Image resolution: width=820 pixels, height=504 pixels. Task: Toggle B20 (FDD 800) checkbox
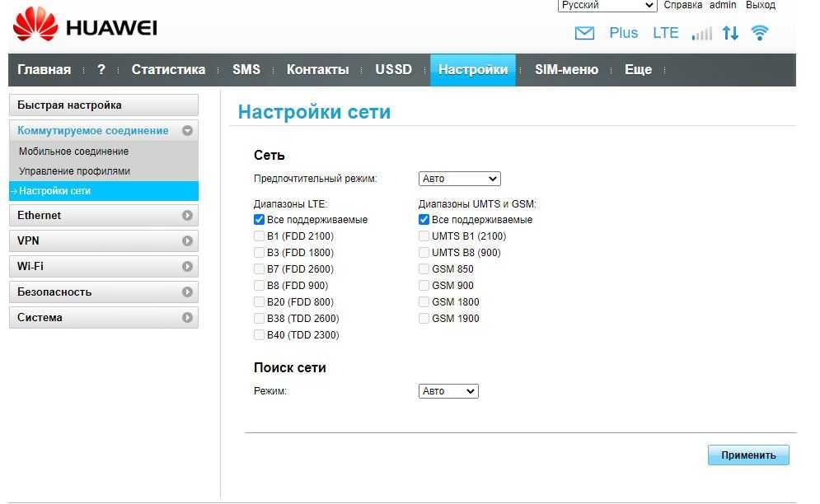(x=259, y=302)
